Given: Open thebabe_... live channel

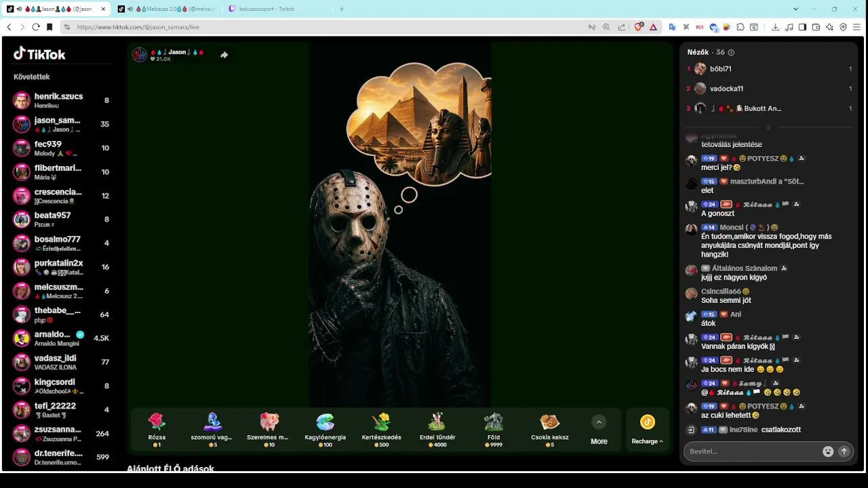Looking at the screenshot, I should point(62,314).
